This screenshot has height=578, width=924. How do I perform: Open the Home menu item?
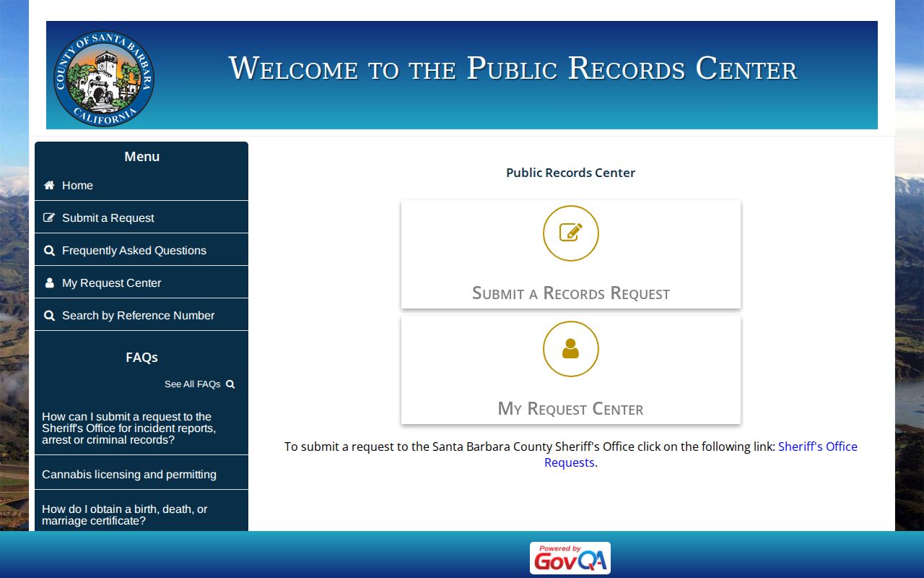(x=141, y=186)
